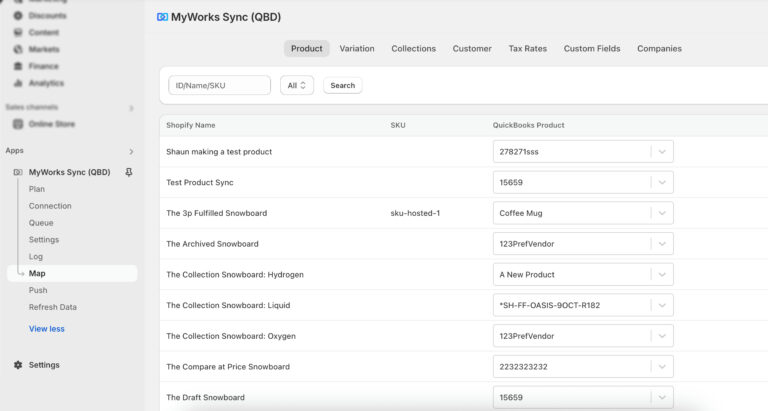Click the Analytics chart icon

click(x=18, y=83)
